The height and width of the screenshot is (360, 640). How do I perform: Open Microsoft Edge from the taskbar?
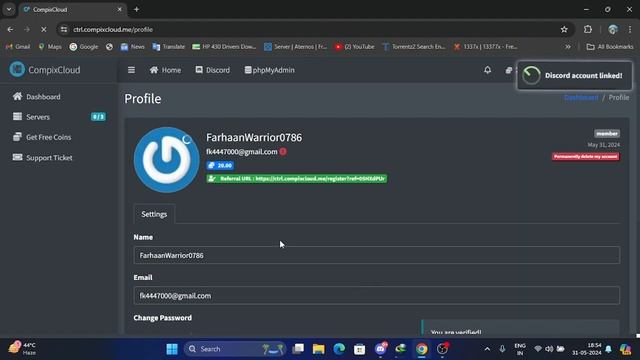pos(339,349)
